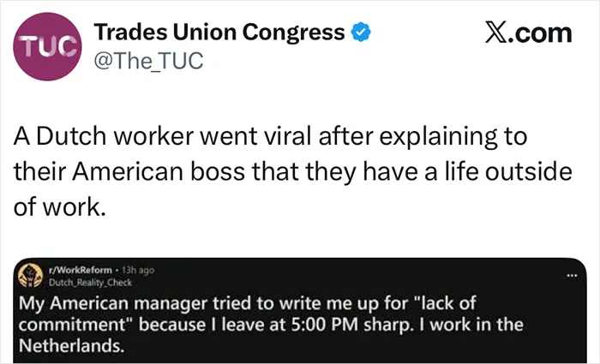This screenshot has width=600, height=364.
Task: Select the ".com" text beside X logo
Action: pos(541,33)
